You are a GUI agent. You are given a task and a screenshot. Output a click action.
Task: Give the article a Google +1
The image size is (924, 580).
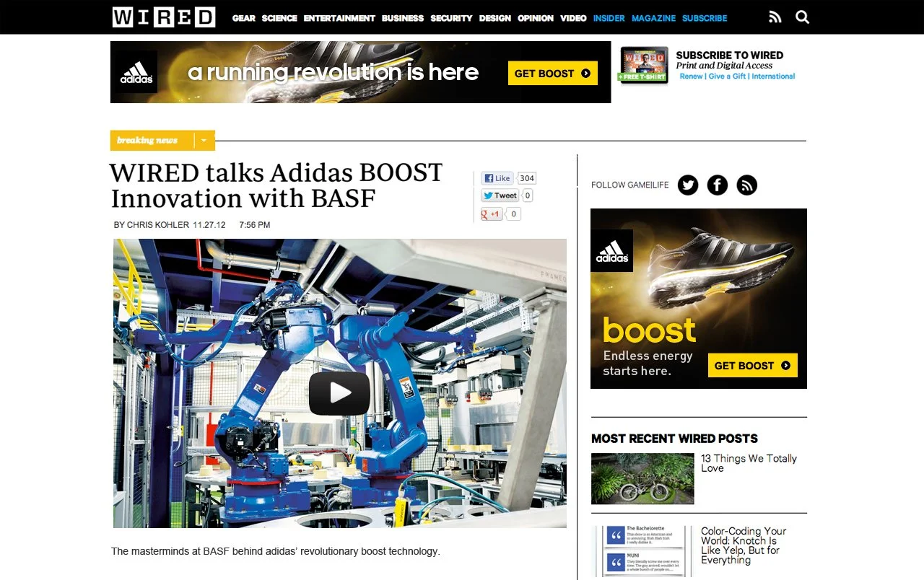492,214
